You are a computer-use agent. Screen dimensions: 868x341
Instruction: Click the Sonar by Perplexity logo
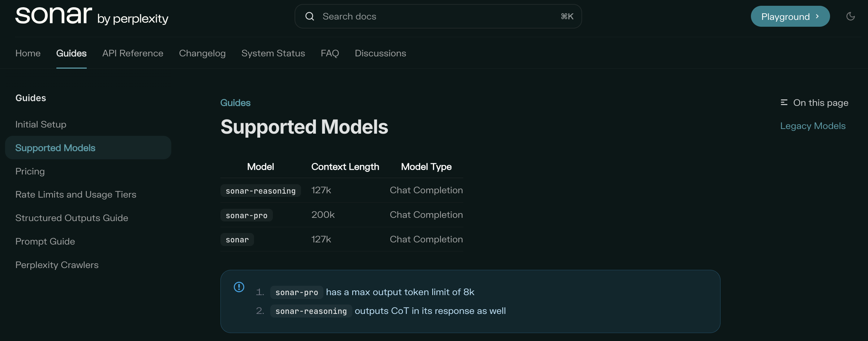point(91,16)
